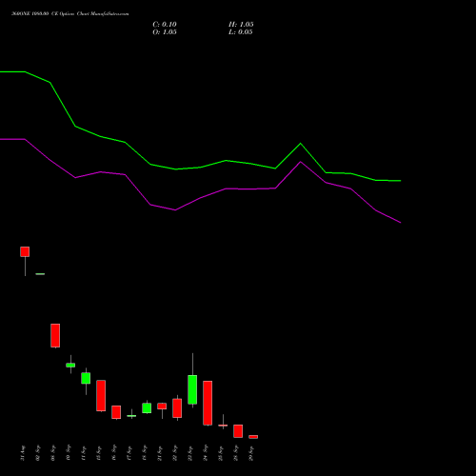Select the red candle above 31 Aug
Viewport: 476px width, 476px height.
(25, 251)
